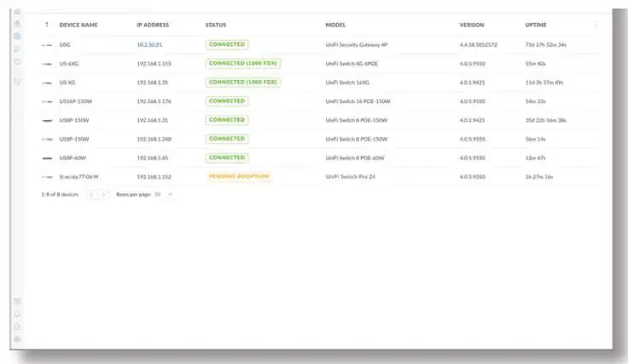The image size is (628, 364).
Task: Click IP address 192.168.1.155
Action: tap(154, 64)
